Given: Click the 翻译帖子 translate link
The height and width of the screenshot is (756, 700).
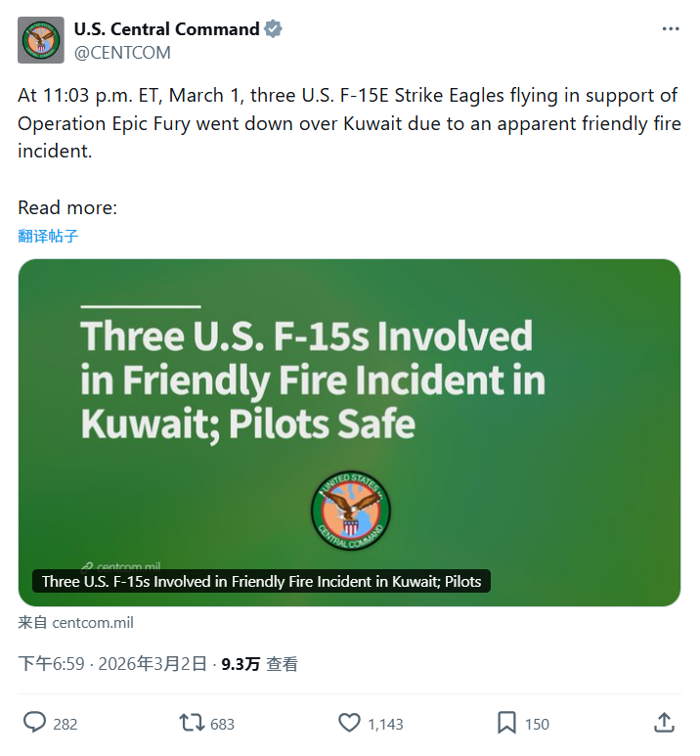Looking at the screenshot, I should 48,236.
